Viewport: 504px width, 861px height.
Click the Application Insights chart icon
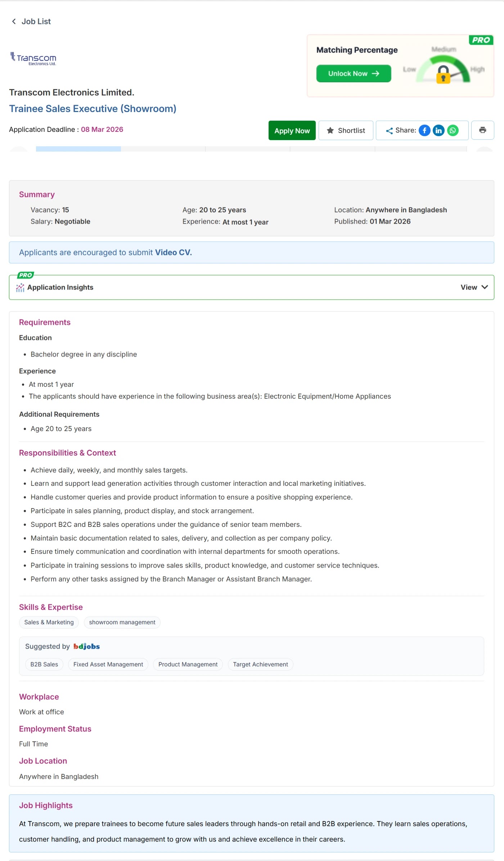coord(20,287)
